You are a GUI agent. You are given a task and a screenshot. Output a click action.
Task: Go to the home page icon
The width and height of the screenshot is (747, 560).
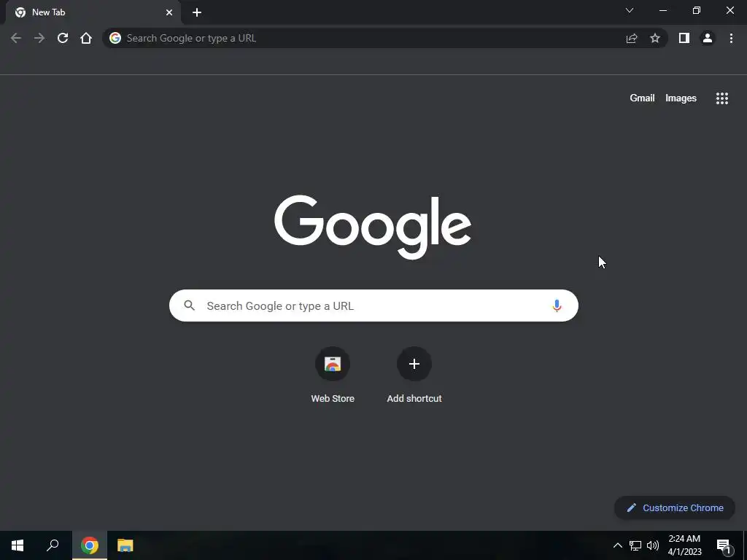pos(86,38)
